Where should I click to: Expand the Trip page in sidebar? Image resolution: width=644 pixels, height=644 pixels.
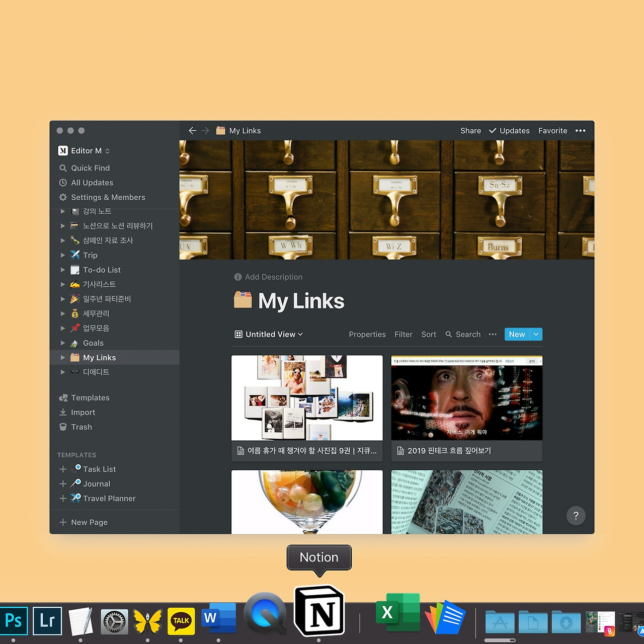tap(63, 255)
